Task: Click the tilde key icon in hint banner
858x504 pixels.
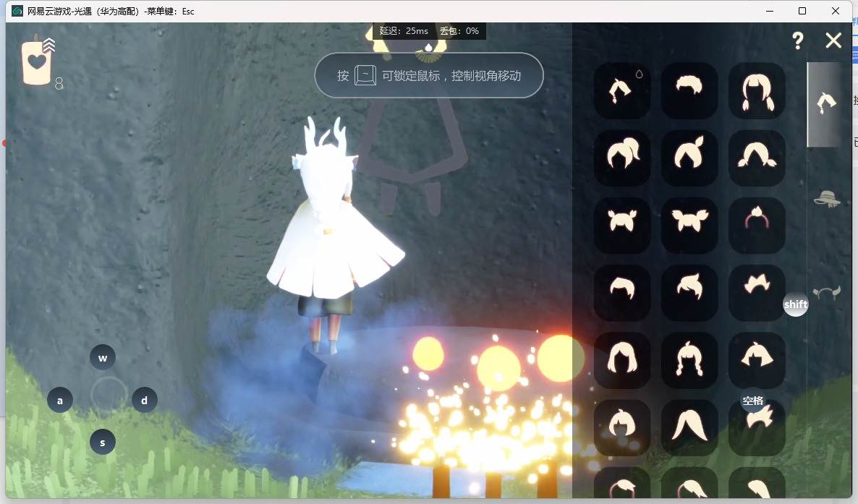Action: pos(365,75)
